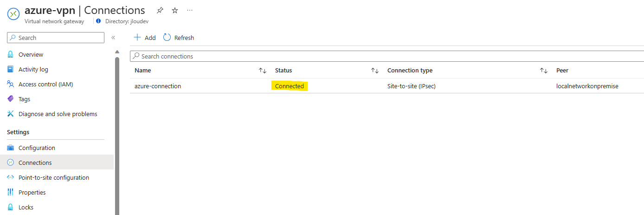Click the Overview menu icon
644x215 pixels.
click(11, 54)
